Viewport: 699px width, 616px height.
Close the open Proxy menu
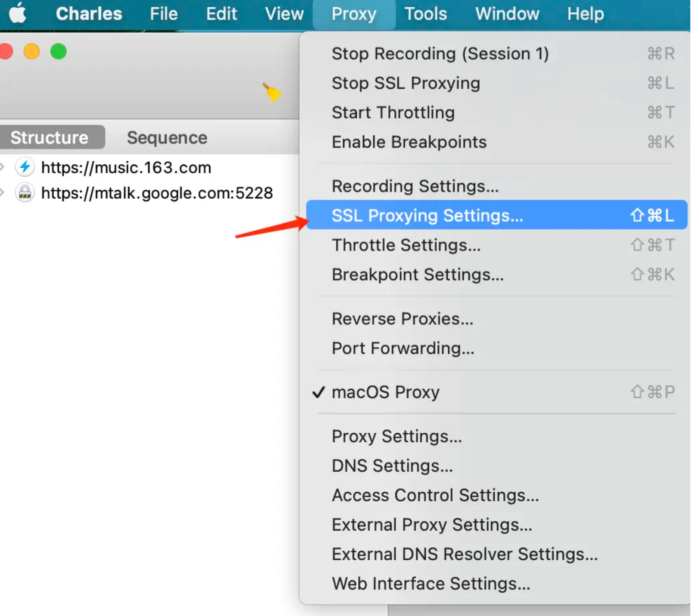tap(354, 14)
